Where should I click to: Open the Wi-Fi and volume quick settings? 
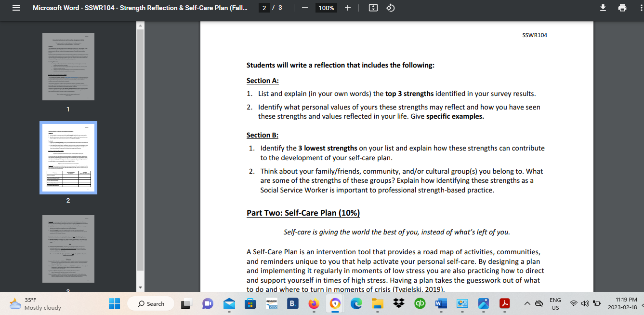click(580, 303)
